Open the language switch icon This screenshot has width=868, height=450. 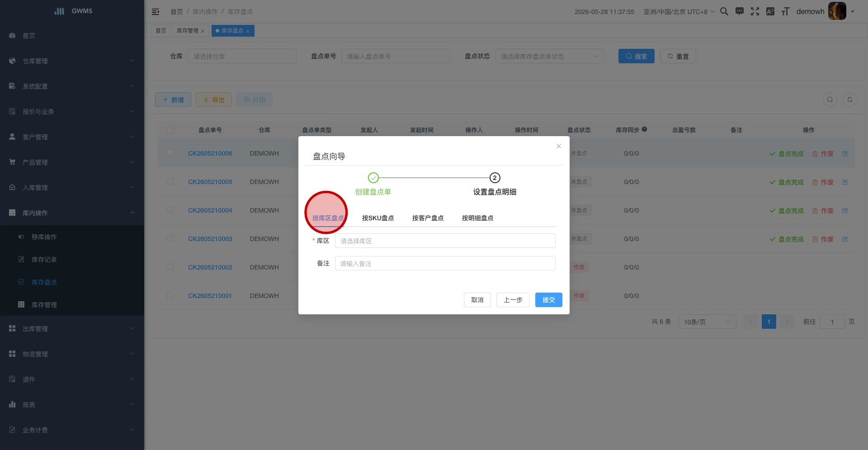point(770,11)
